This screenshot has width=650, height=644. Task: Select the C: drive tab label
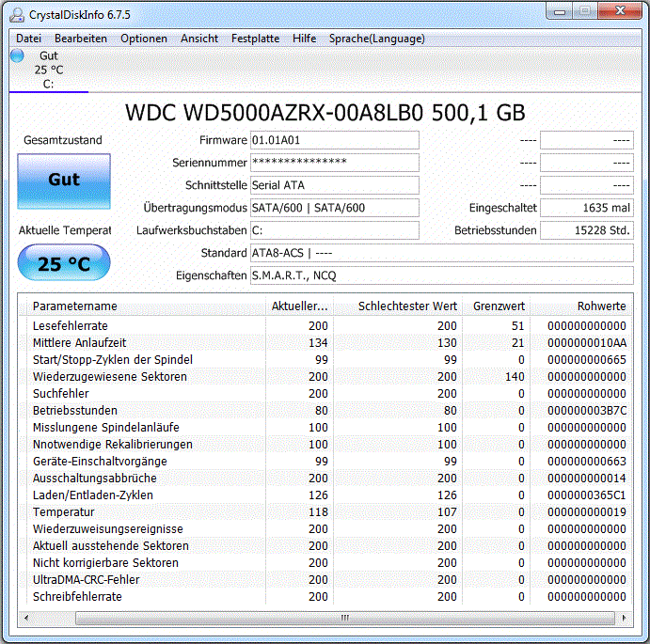point(49,84)
